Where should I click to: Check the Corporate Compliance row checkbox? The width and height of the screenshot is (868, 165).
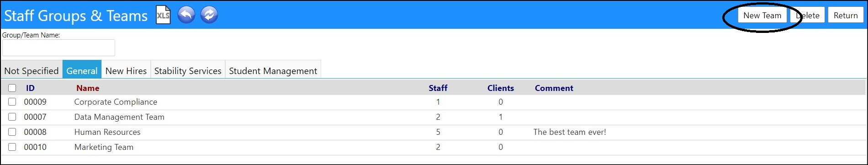pos(12,102)
